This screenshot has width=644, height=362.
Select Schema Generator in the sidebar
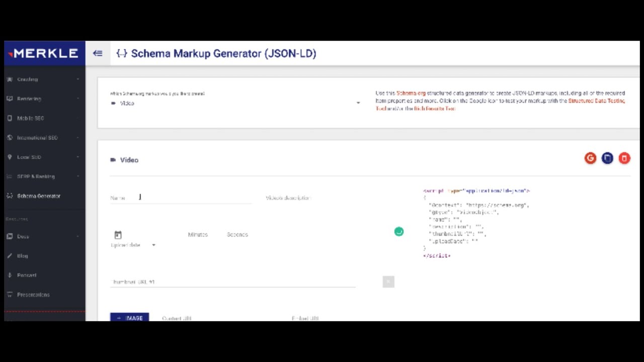(45, 196)
